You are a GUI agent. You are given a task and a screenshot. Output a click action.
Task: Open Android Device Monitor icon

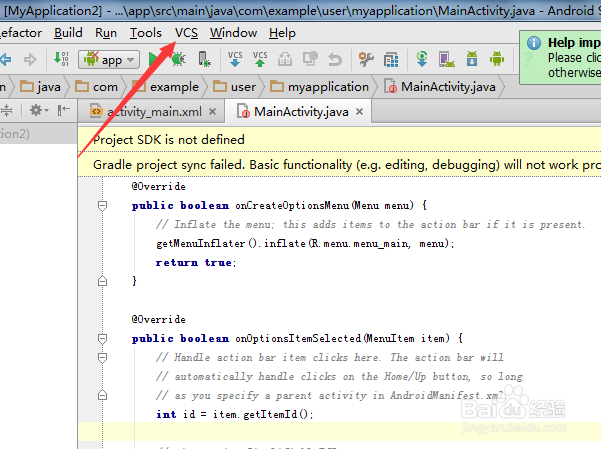pos(497,59)
